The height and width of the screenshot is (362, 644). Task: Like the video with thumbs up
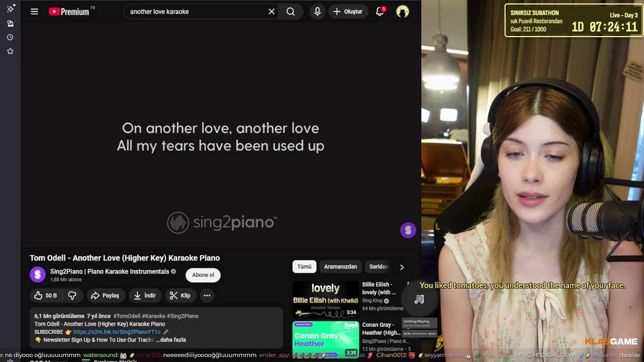45,296
